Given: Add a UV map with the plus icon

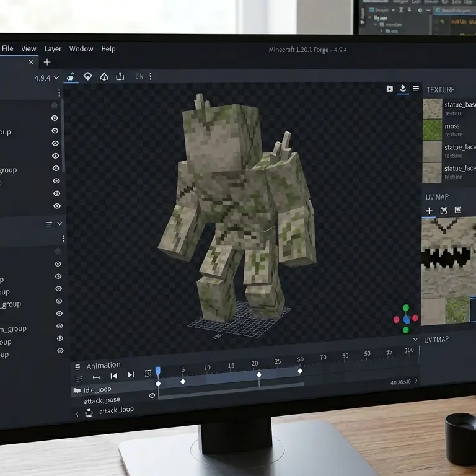Looking at the screenshot, I should tap(429, 211).
